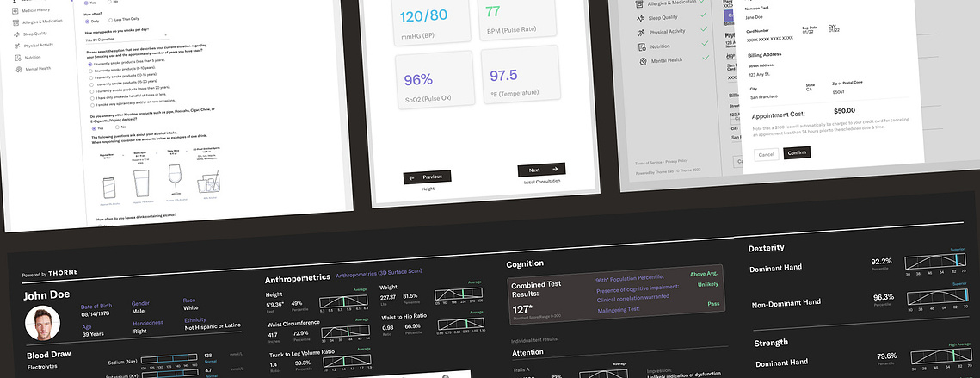
Task: Click the Dexterity Dominant Hand gauge
Action: click(935, 263)
